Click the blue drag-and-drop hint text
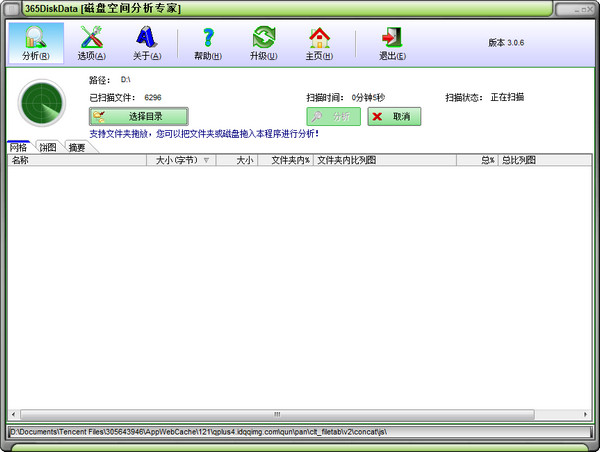This screenshot has height=452, width=600. [x=204, y=134]
